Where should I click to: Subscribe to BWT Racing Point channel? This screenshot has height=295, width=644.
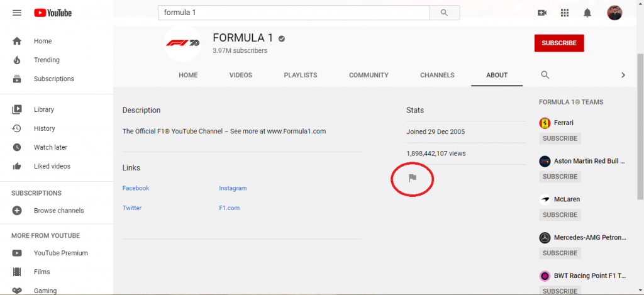click(560, 291)
